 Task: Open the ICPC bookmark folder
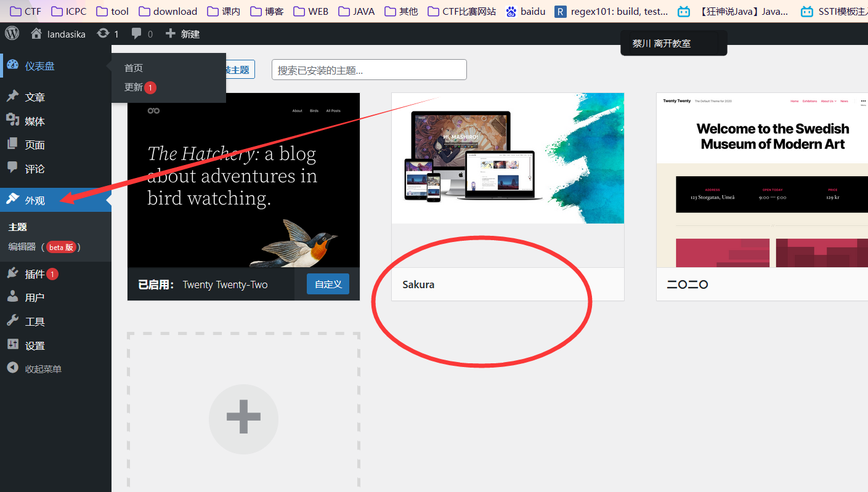[x=69, y=11]
